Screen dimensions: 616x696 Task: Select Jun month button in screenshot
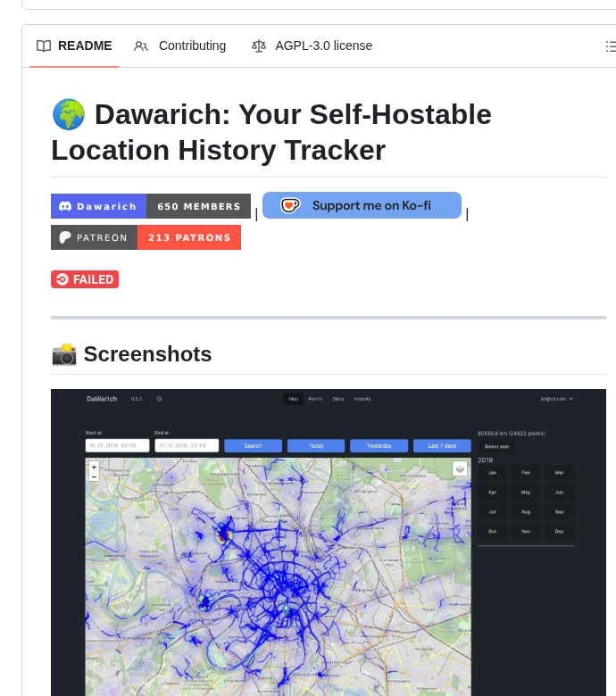point(559,493)
